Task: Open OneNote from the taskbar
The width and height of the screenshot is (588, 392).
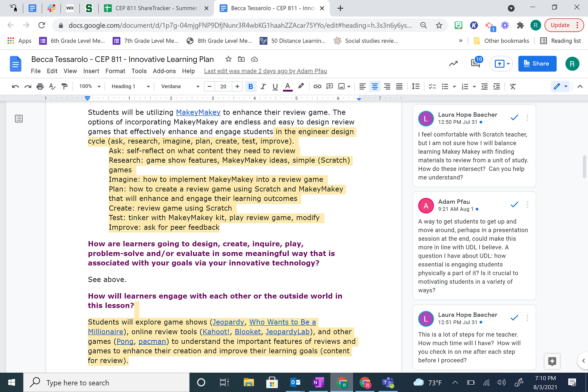Action: click(x=318, y=383)
